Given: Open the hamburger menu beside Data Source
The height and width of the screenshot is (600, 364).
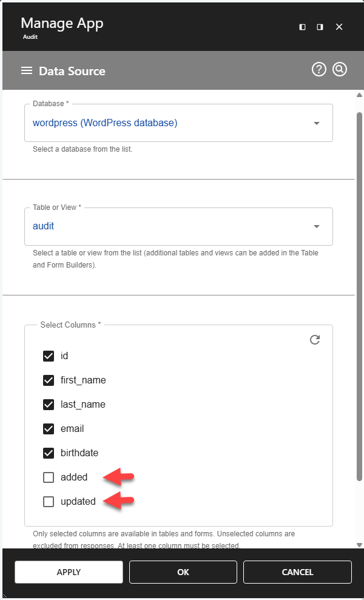Looking at the screenshot, I should coord(27,71).
